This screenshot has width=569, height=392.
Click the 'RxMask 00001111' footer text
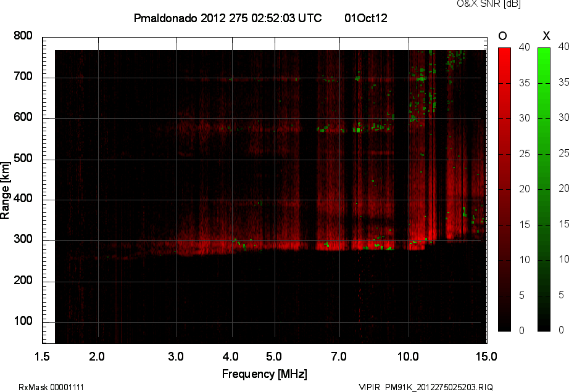coord(51,387)
